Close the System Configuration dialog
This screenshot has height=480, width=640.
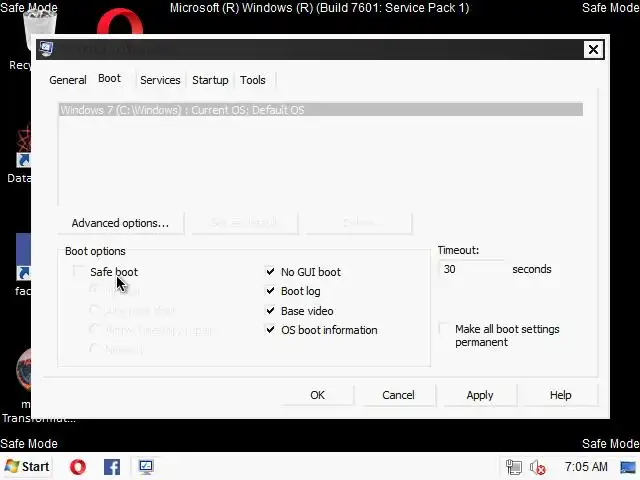point(593,50)
